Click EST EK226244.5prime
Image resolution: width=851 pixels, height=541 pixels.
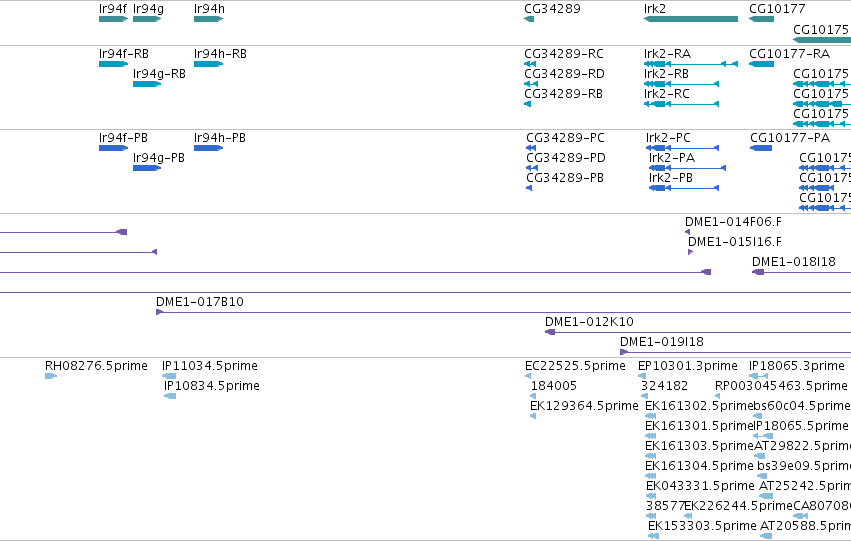click(x=690, y=517)
